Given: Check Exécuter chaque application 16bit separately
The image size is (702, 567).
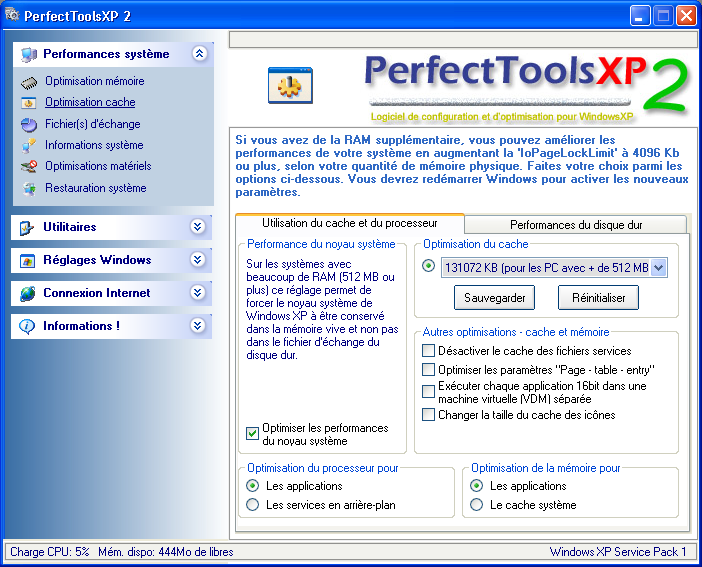Looking at the screenshot, I should 428,392.
